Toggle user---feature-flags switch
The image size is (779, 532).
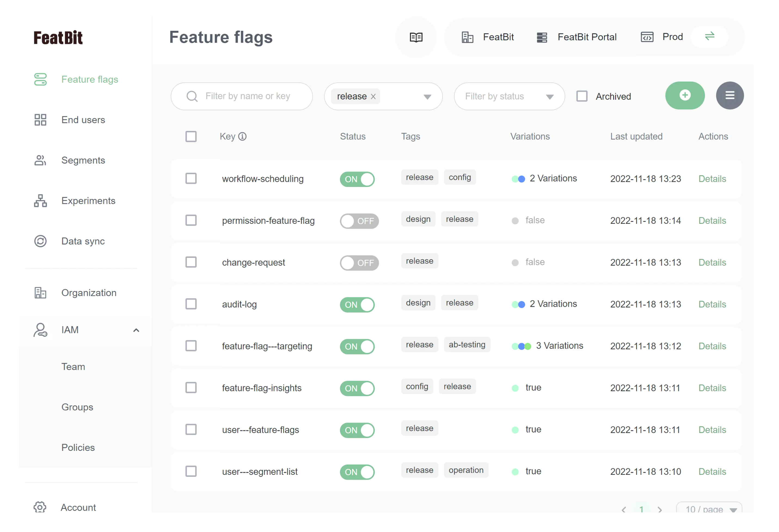tap(357, 430)
